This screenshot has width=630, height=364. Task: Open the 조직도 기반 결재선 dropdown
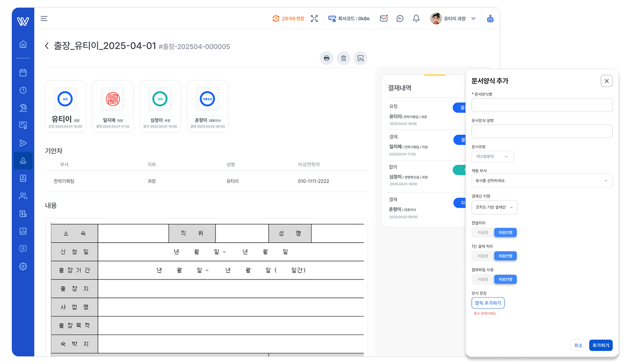494,207
